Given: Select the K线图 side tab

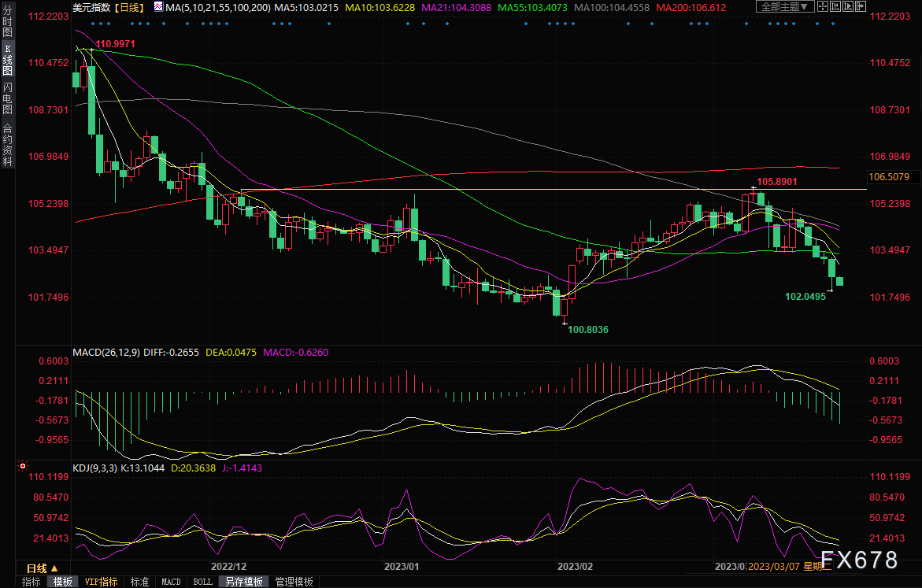Looking at the screenshot, I should (8, 60).
